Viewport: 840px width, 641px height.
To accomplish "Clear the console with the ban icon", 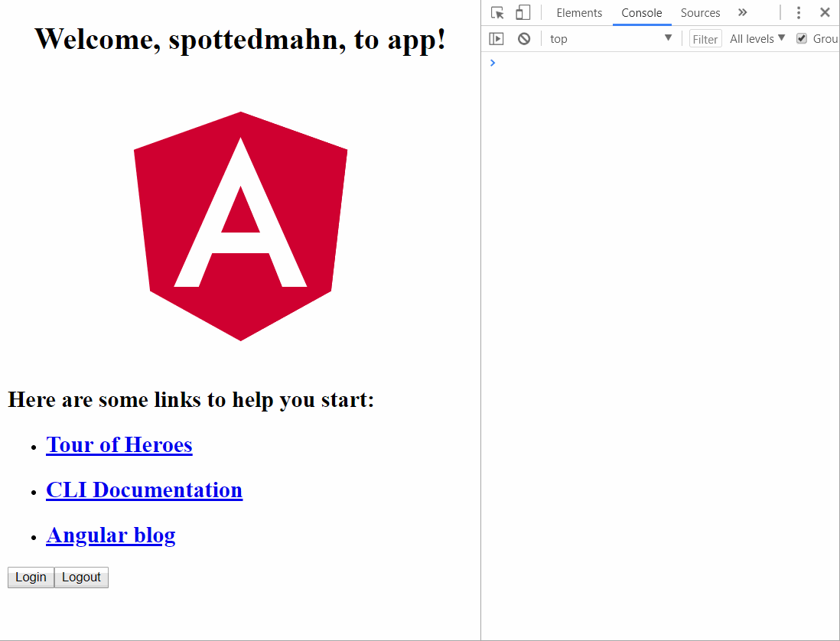I will tap(524, 38).
